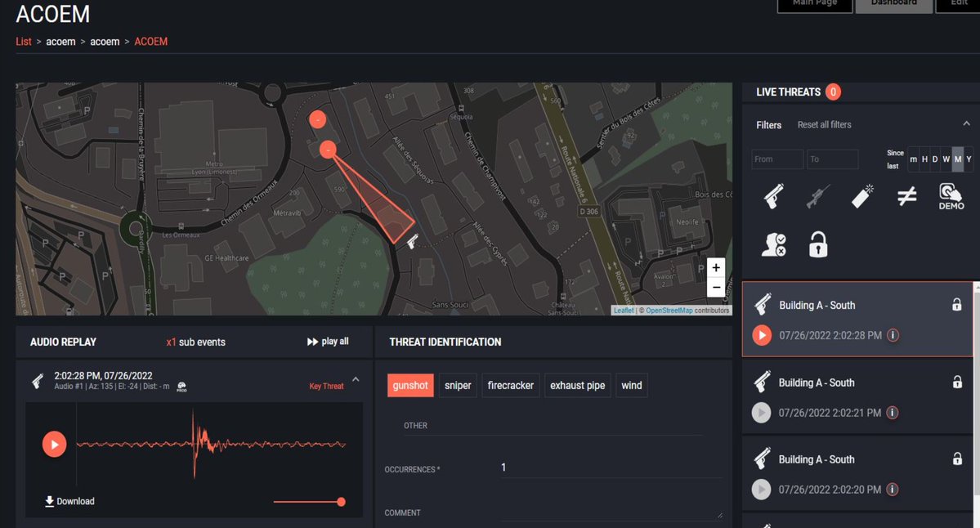
Task: Open info for the 2:02:20 PM threat
Action: 893,490
